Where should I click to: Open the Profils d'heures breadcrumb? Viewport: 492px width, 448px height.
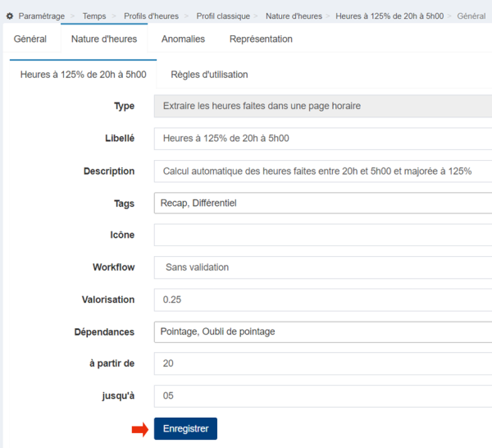tap(151, 16)
